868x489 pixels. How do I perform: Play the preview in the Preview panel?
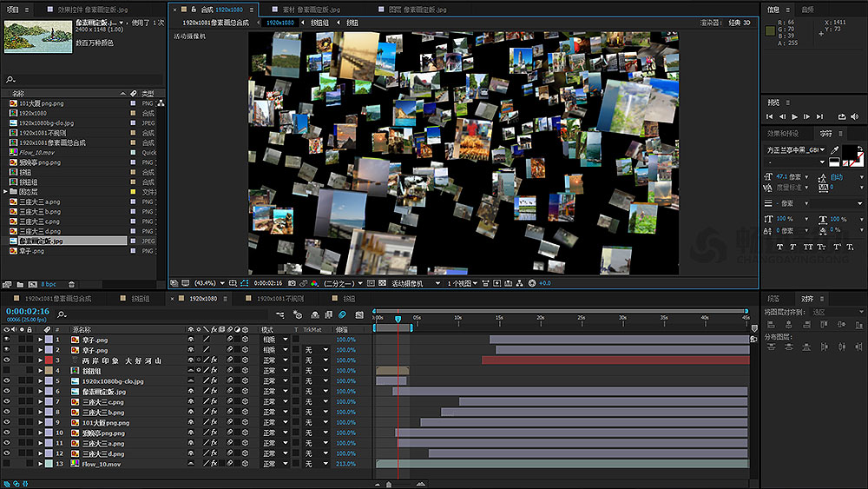coord(794,116)
